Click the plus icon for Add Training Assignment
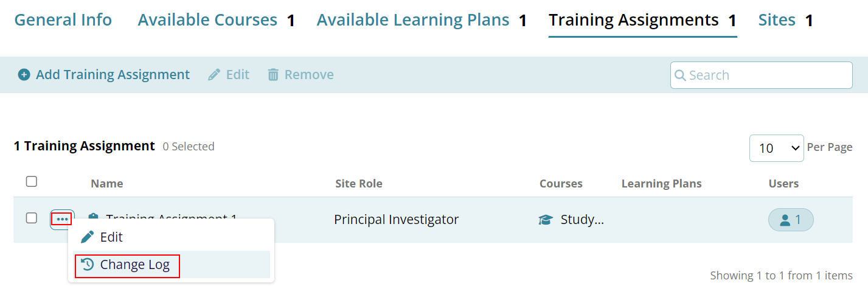 [24, 75]
